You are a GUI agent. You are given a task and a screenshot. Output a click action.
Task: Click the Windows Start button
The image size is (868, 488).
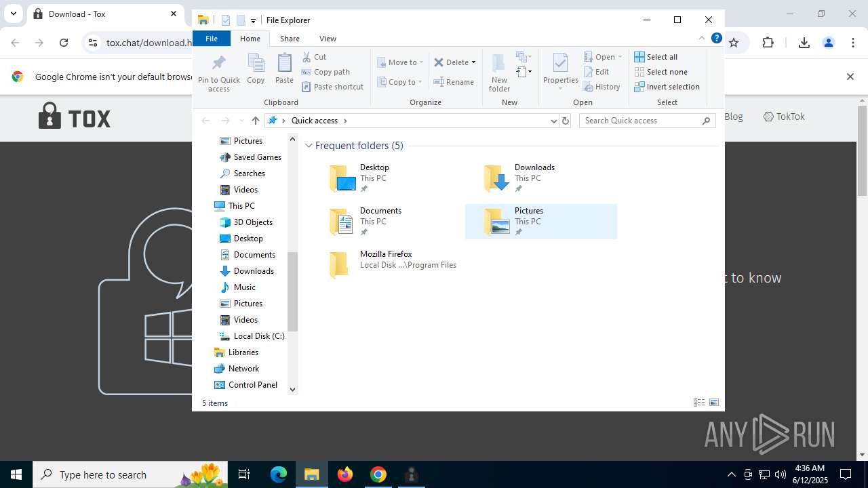tap(16, 474)
